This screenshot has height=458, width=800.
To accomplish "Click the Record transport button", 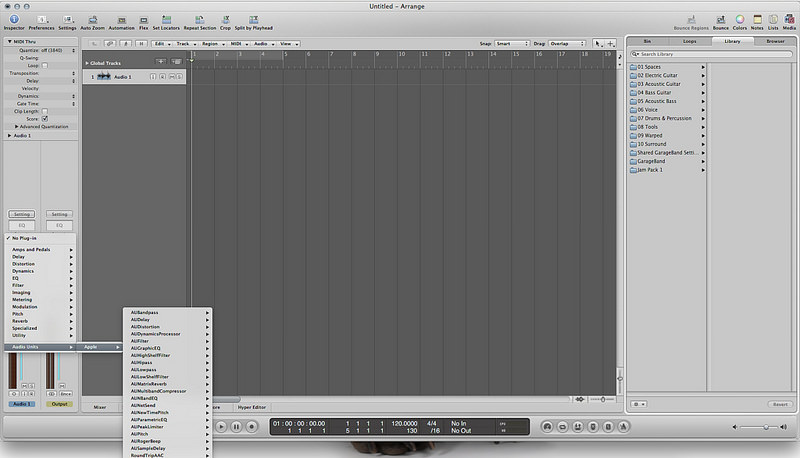I will click(252, 426).
